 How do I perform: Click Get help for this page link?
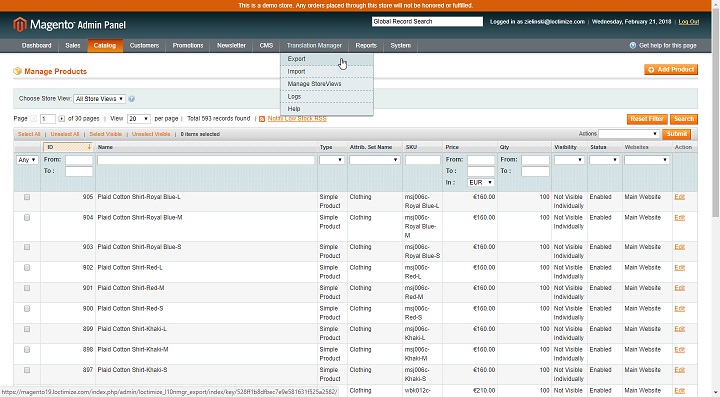point(668,45)
